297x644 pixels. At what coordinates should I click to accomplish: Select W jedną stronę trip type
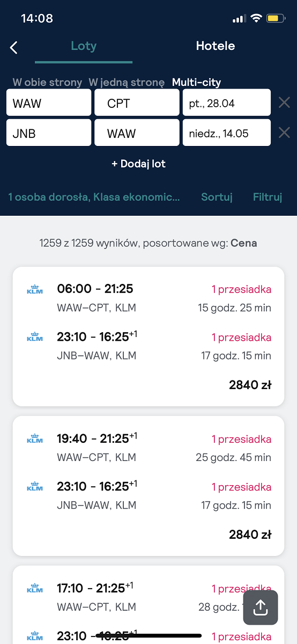127,82
